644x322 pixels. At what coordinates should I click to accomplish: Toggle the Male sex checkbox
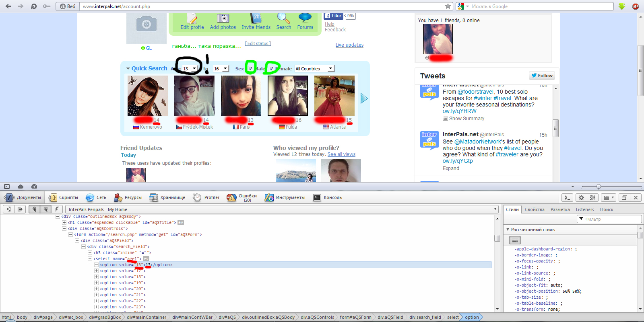[250, 68]
